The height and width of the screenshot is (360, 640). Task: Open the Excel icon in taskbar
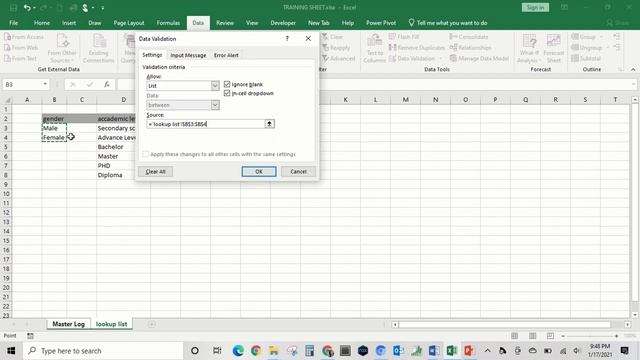451,351
